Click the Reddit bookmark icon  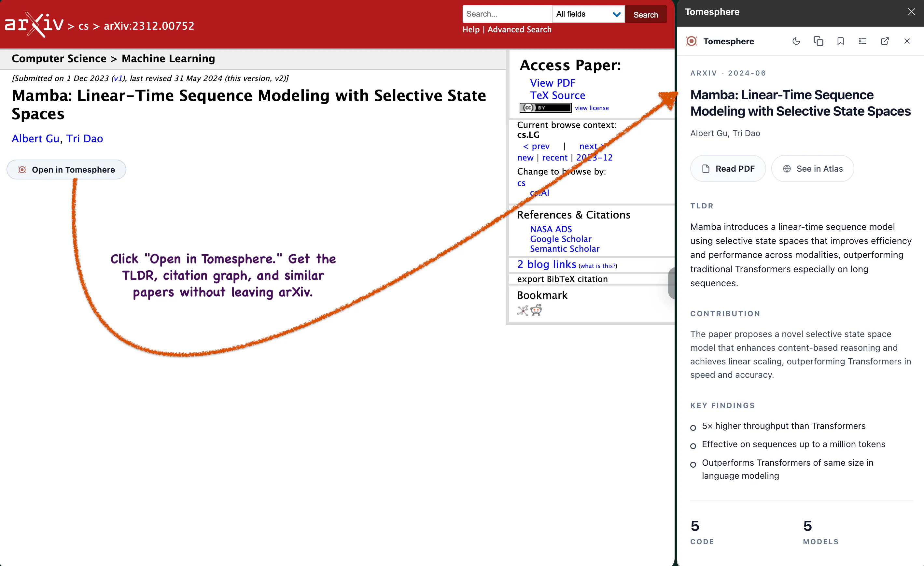(x=536, y=310)
